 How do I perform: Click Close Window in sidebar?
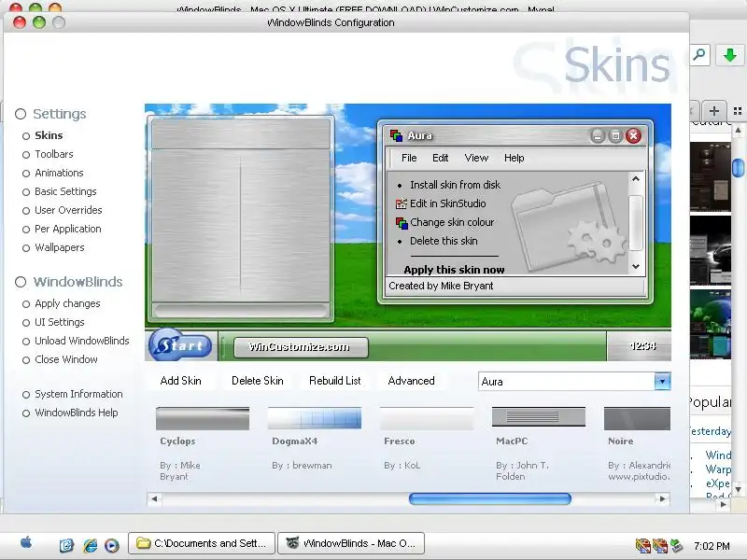(65, 359)
